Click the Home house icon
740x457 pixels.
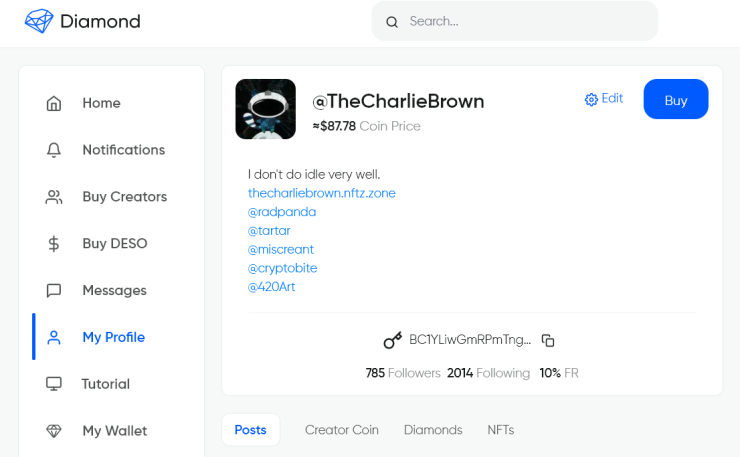point(54,103)
